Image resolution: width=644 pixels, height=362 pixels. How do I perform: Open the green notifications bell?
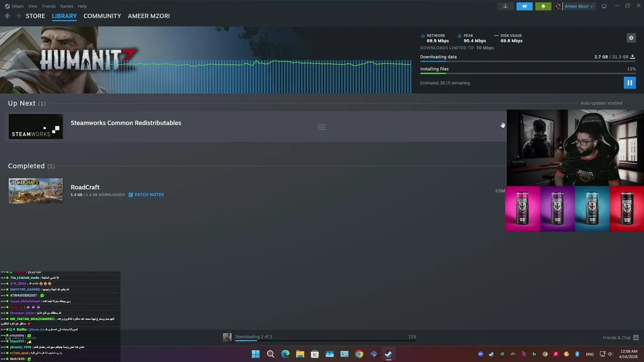[543, 6]
